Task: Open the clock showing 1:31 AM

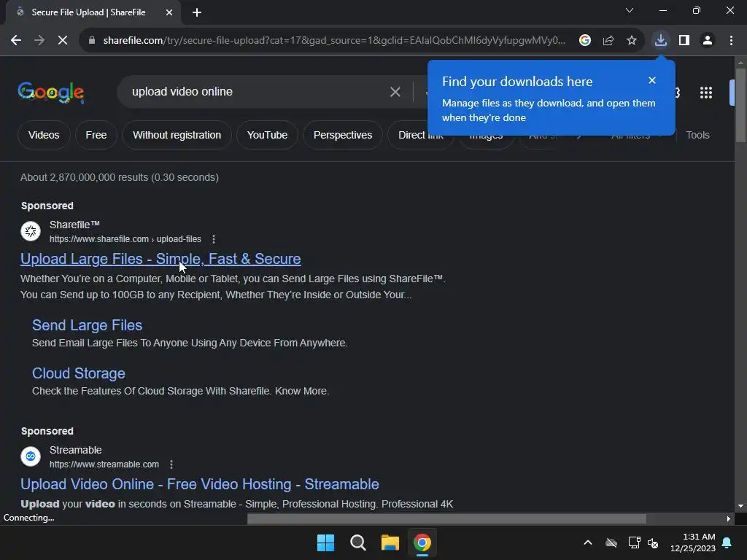Action: point(693,542)
